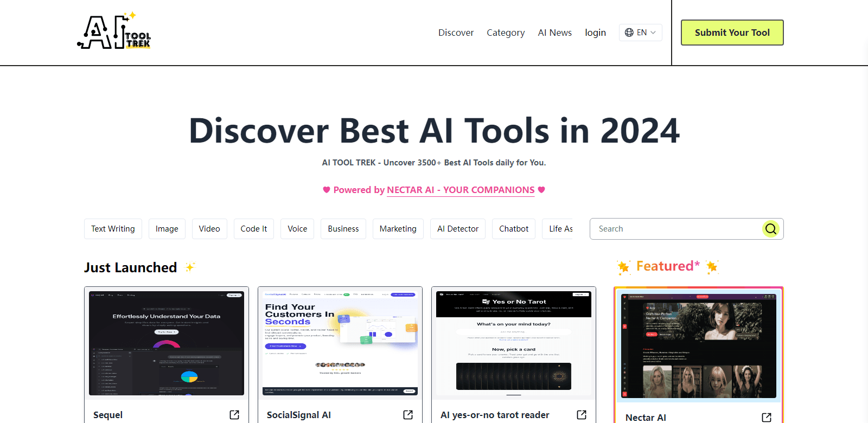Screen dimensions: 868x423
Task: Open SocialSignal AI external link icon
Action: pos(408,415)
